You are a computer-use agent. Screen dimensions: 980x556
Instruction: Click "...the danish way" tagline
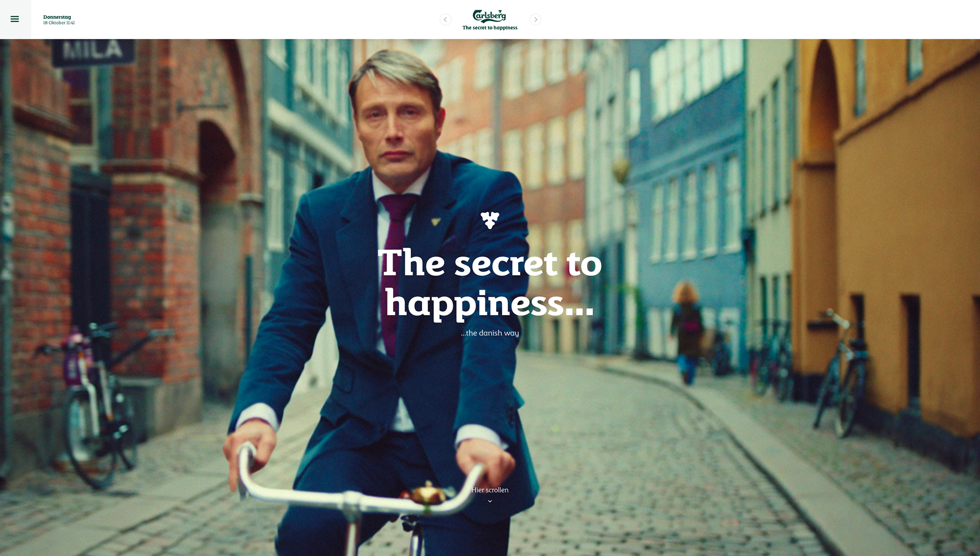click(x=490, y=333)
